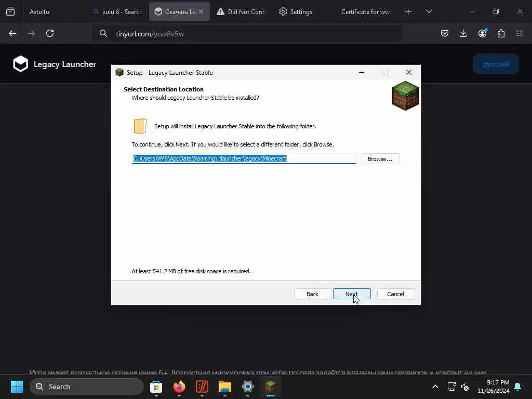Open the notification bell icon

coord(518,387)
